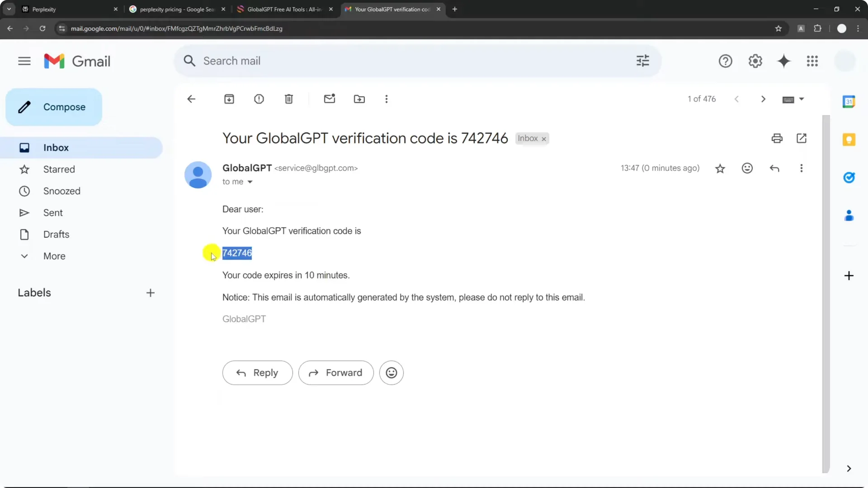Mark the email as unread

coord(330,99)
